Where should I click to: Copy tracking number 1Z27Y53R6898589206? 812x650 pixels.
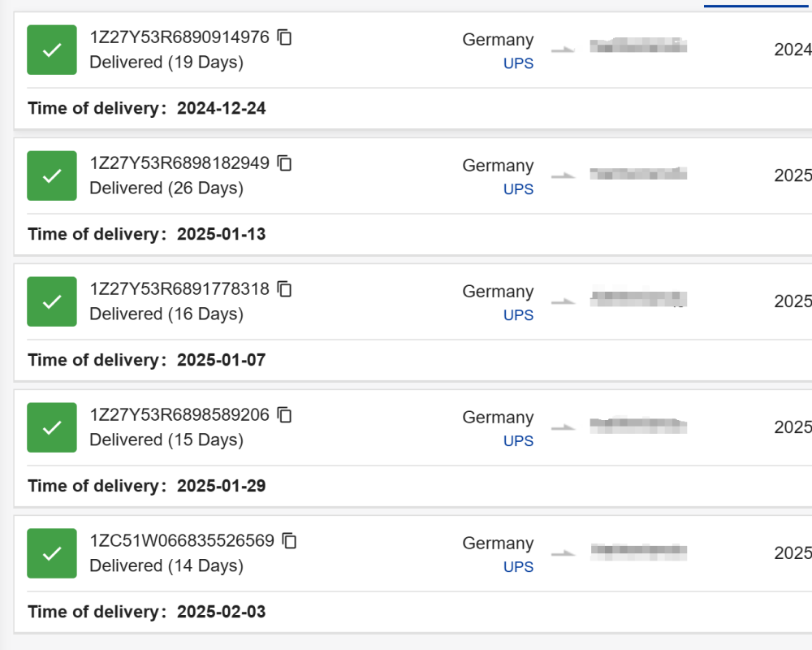pyautogui.click(x=284, y=415)
